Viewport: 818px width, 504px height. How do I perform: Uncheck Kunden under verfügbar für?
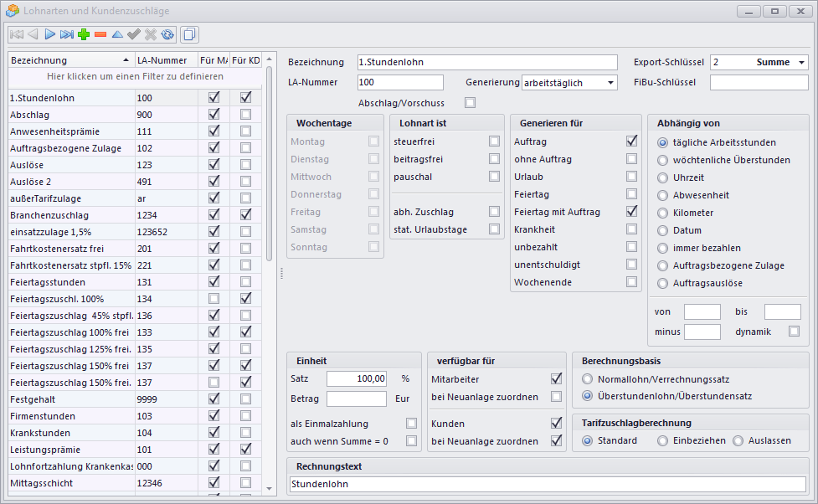pos(556,423)
